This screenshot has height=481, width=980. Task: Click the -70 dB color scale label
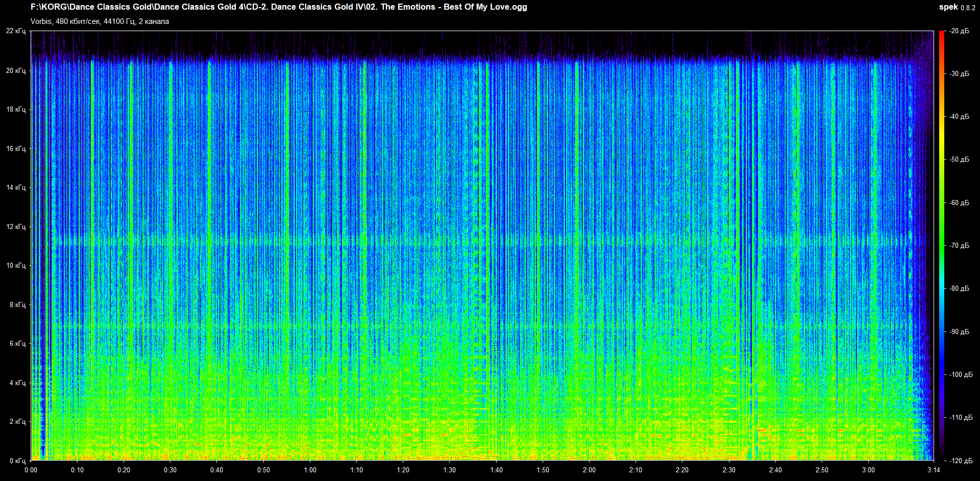click(x=959, y=245)
